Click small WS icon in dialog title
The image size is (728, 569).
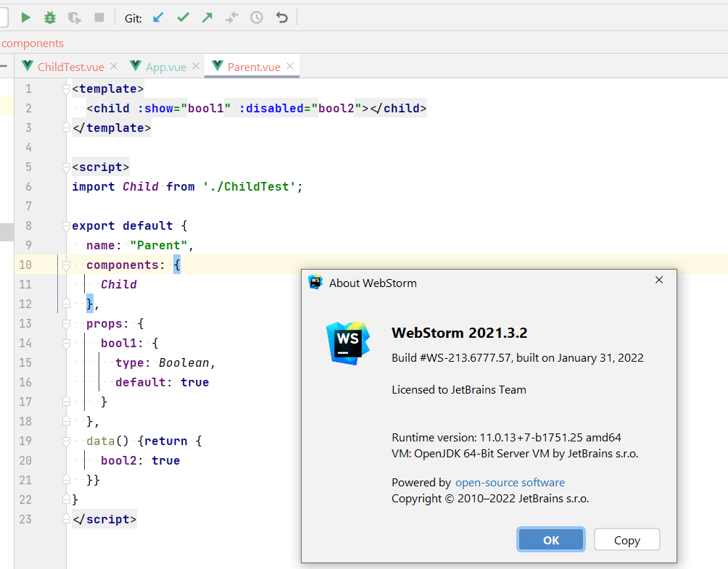coord(315,282)
